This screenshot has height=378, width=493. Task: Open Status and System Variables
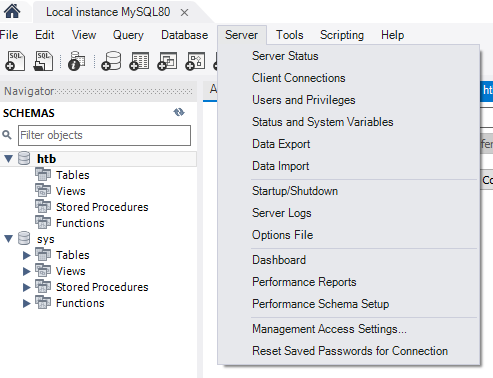[x=323, y=122]
